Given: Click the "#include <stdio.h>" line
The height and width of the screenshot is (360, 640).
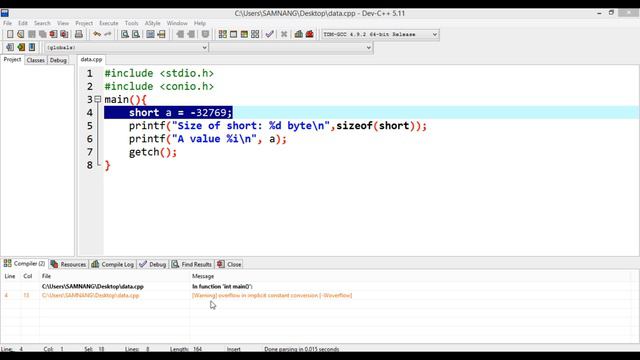Looking at the screenshot, I should (159, 73).
